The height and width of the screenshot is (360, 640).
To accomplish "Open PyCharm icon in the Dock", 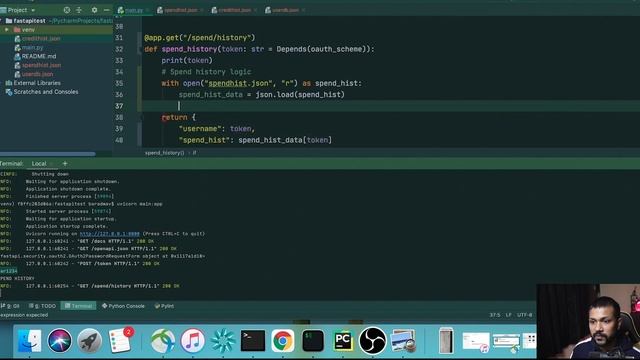I will point(343,340).
